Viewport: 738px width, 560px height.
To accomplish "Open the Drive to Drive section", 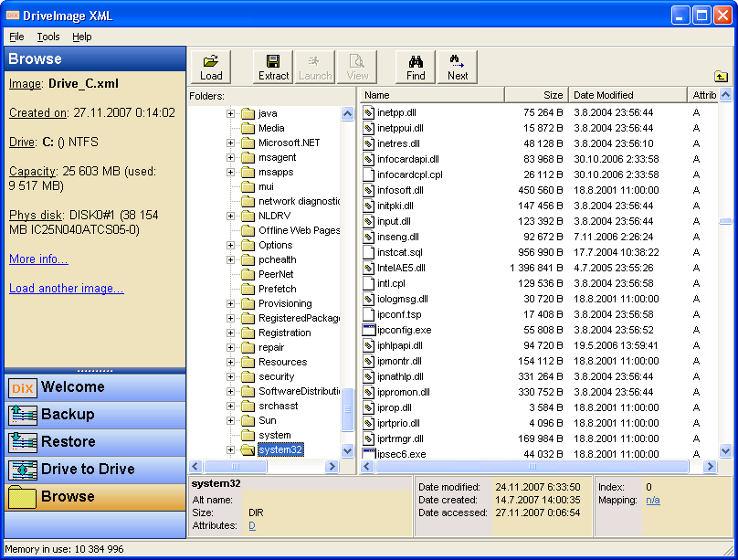I will [95, 470].
